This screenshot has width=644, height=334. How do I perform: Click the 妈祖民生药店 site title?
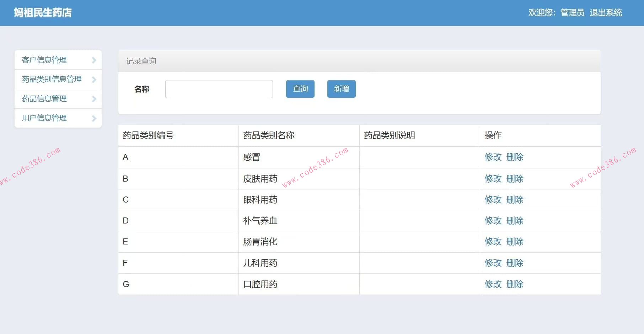pyautogui.click(x=43, y=13)
